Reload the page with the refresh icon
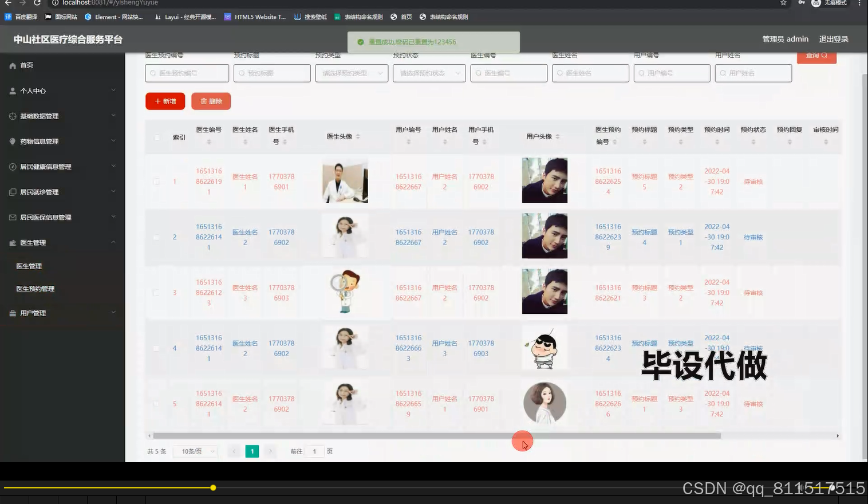Viewport: 868px width, 504px height. point(37,3)
